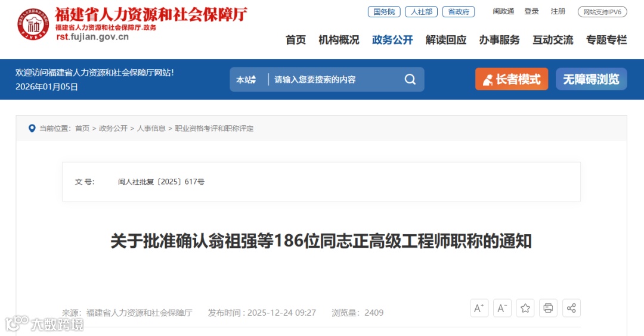Click the location pin icon in breadcrumb
Viewport: 644px width, 336px height.
pos(32,129)
